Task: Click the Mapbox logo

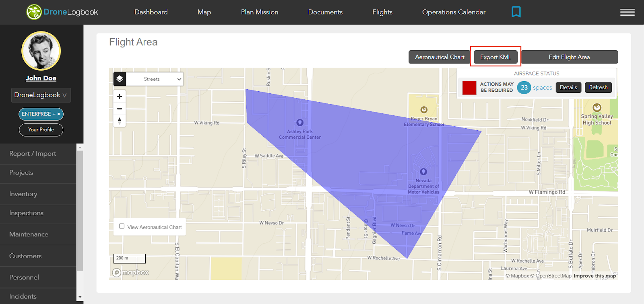Action: [x=130, y=272]
